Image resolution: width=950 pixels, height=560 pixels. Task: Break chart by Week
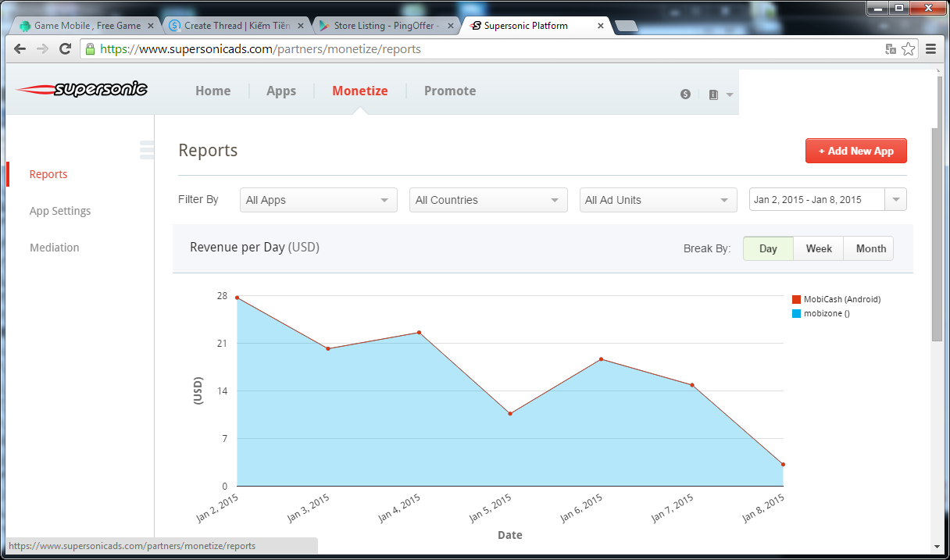click(819, 248)
